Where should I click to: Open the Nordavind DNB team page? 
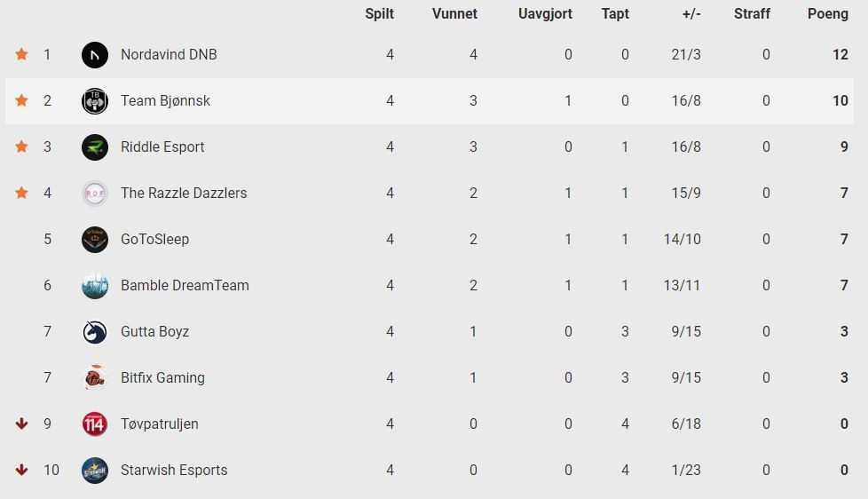coord(169,54)
